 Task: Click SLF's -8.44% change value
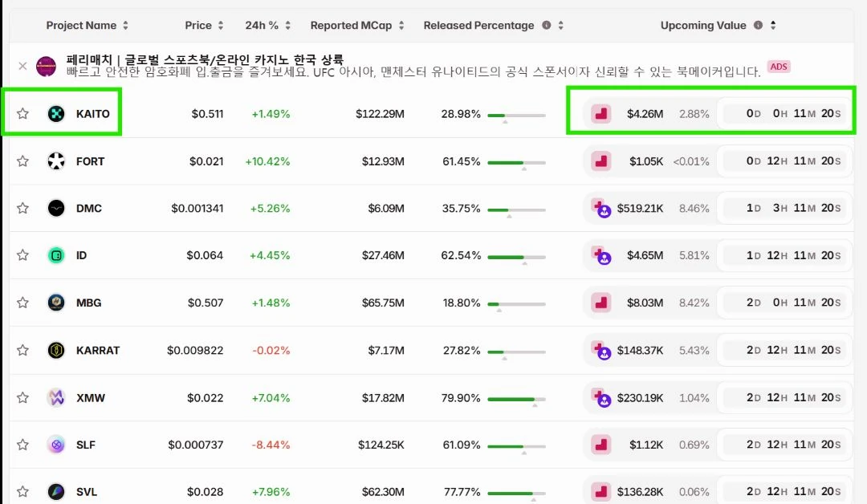271,445
